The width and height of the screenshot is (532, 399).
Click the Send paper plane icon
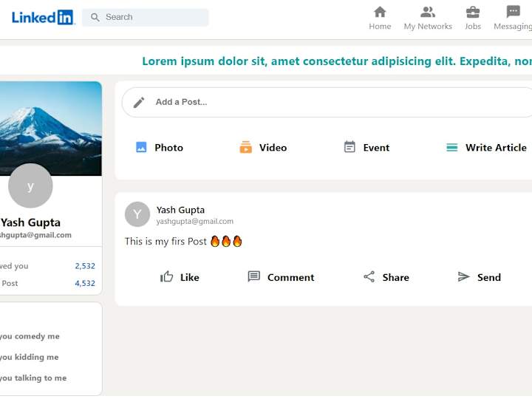pos(463,277)
